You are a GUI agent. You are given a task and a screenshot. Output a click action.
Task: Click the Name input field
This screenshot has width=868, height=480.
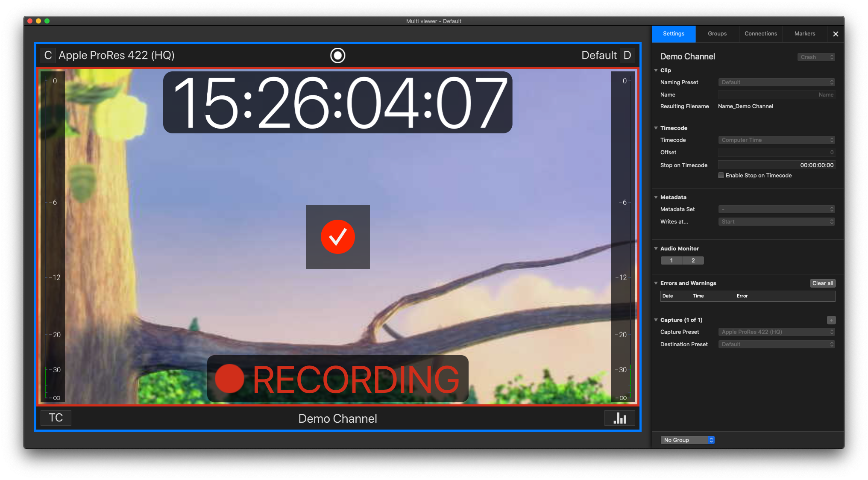click(777, 95)
